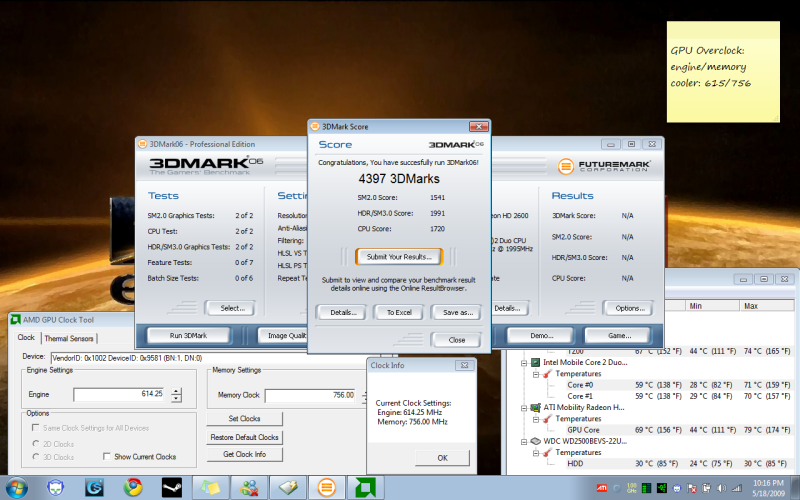This screenshot has width=800, height=500.
Task: Click the red-X flag Action Center tray icon
Action: click(x=692, y=488)
